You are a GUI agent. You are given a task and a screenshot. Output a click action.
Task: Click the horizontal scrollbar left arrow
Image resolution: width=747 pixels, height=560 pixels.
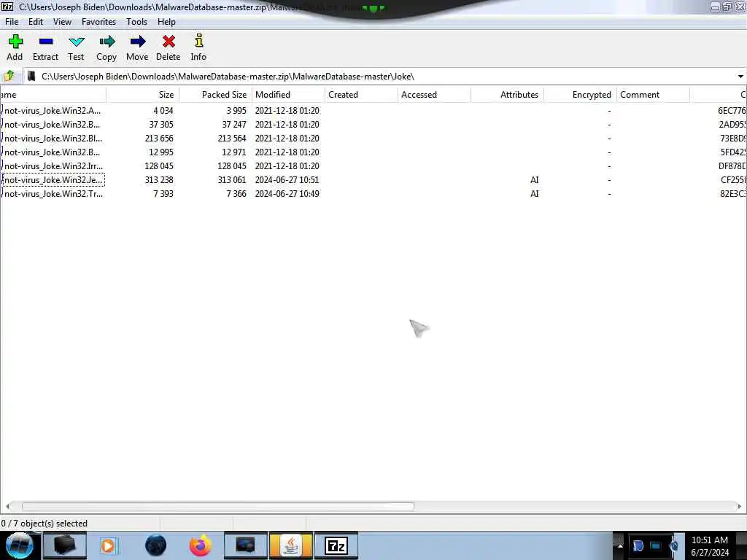[x=7, y=506]
